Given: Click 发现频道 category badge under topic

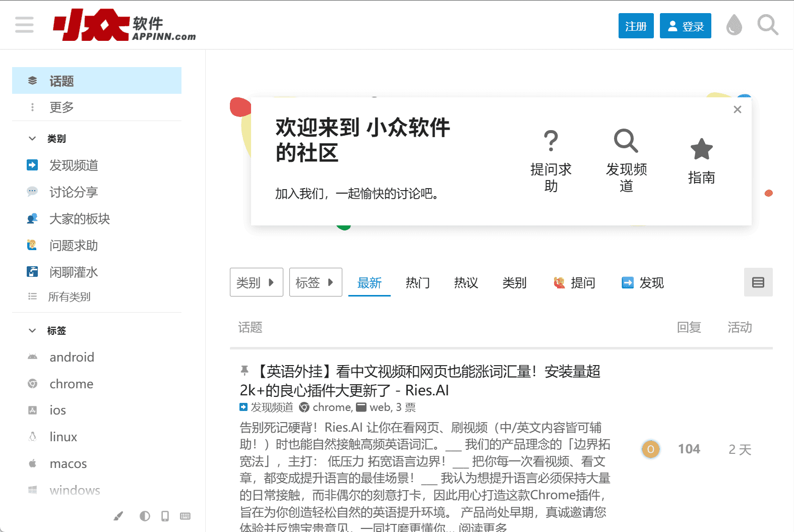Looking at the screenshot, I should [x=266, y=407].
